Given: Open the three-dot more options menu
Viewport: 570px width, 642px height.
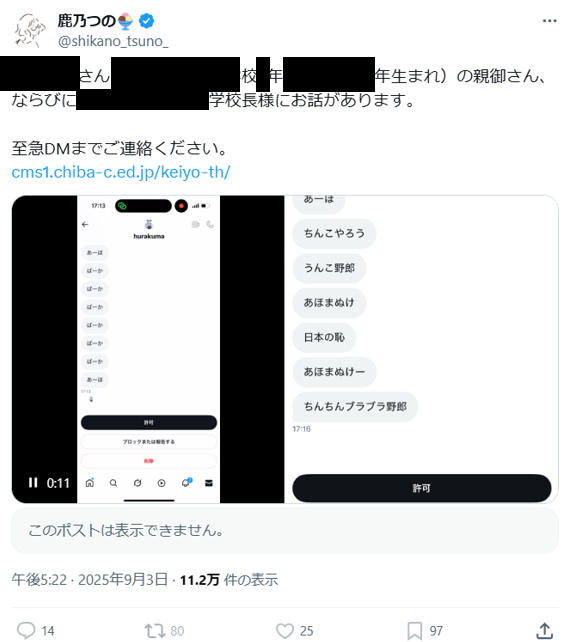Looking at the screenshot, I should (549, 20).
